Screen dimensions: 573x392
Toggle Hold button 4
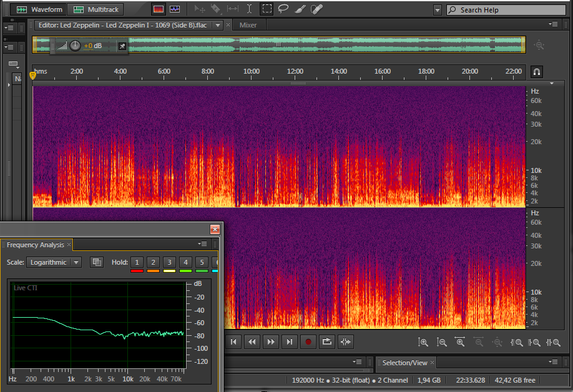pyautogui.click(x=185, y=262)
